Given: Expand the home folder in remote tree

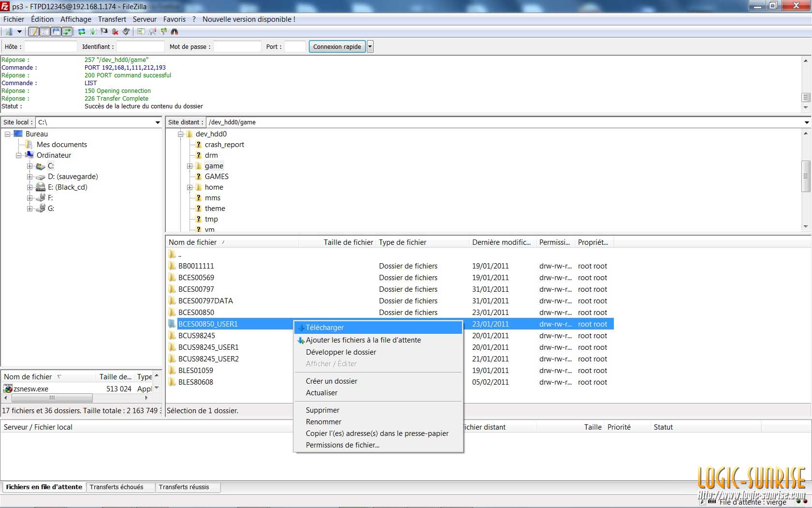Looking at the screenshot, I should pos(190,187).
